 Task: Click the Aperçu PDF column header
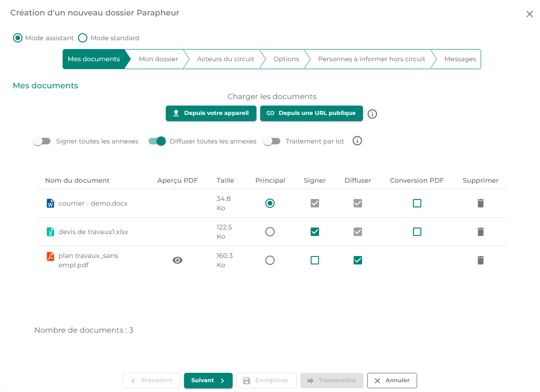click(x=178, y=180)
